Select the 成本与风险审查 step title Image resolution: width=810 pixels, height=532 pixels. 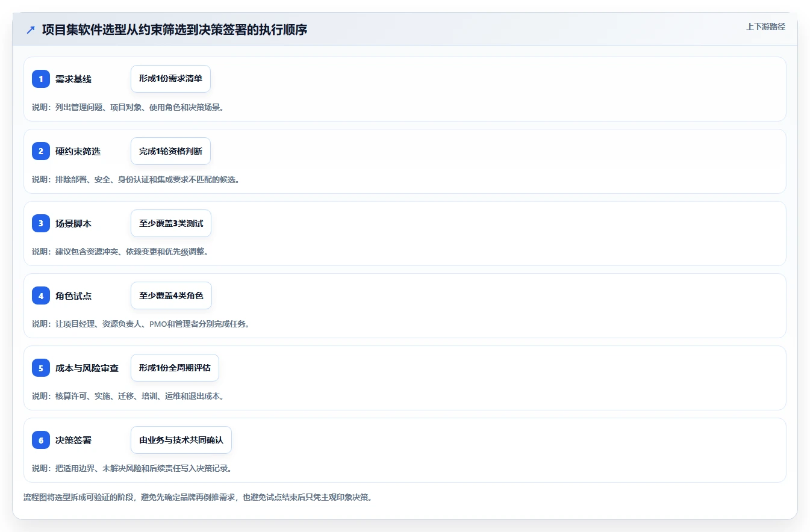(x=87, y=368)
